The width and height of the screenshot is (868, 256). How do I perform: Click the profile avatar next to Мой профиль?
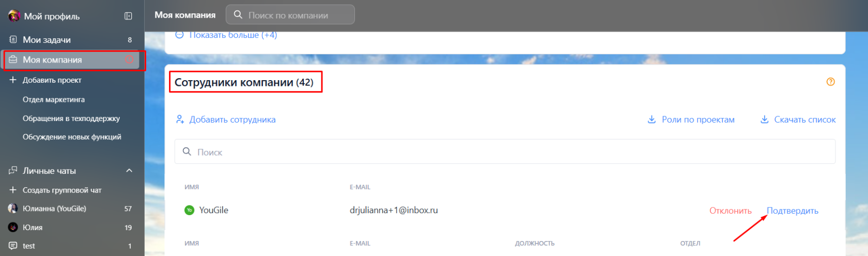14,16
